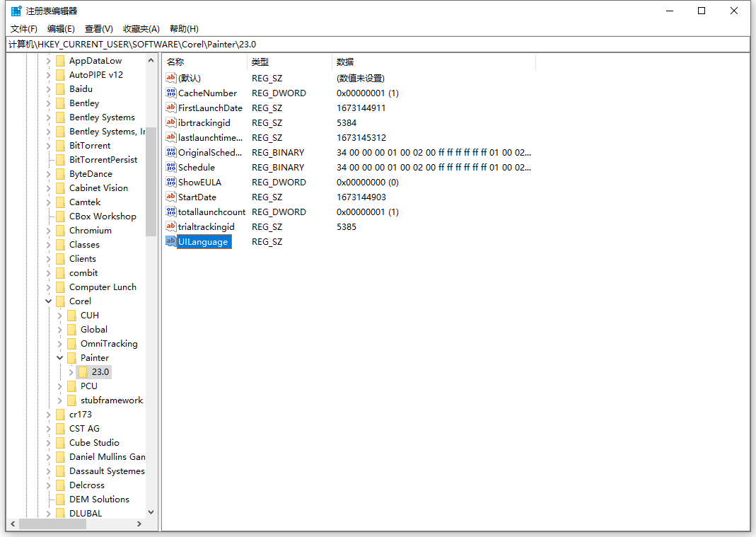Image resolution: width=756 pixels, height=537 pixels.
Task: Open the 查看(V) menu
Action: 98,28
